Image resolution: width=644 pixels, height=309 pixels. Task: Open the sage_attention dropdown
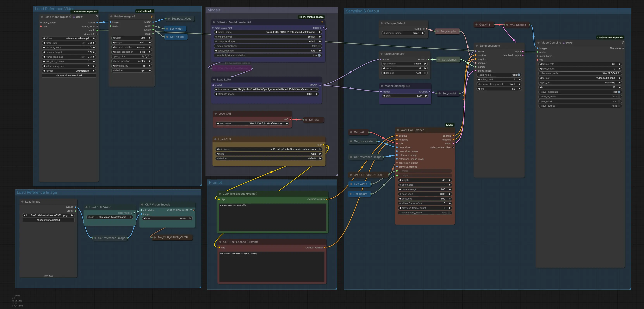coord(268,51)
